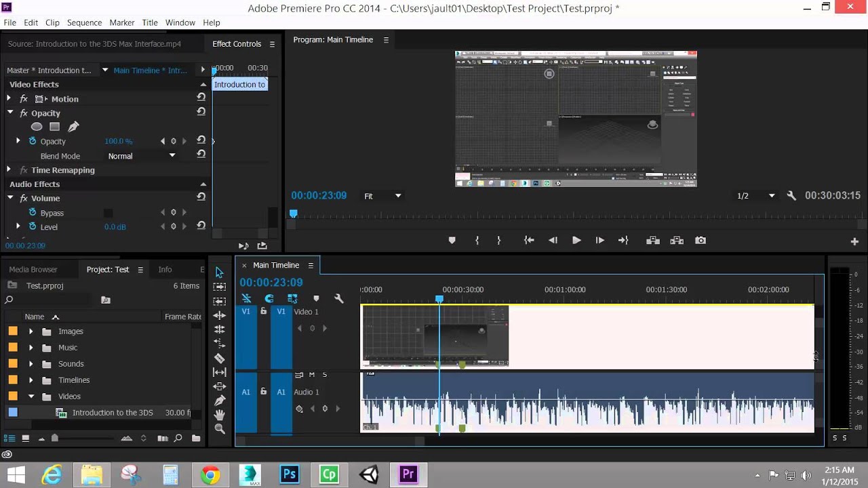Open the Sequence menu
This screenshot has width=868, height=488.
[84, 22]
